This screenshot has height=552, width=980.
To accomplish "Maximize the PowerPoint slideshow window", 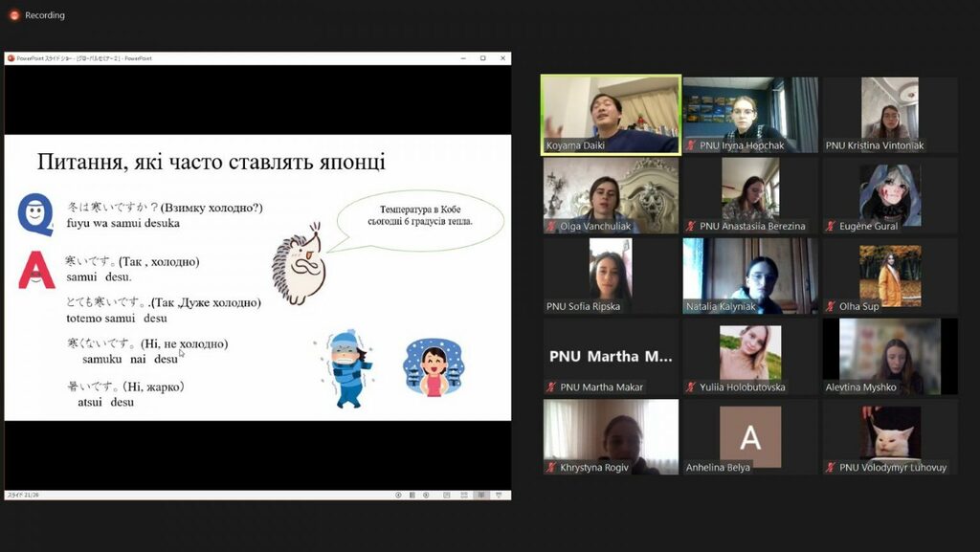I will pyautogui.click(x=482, y=58).
